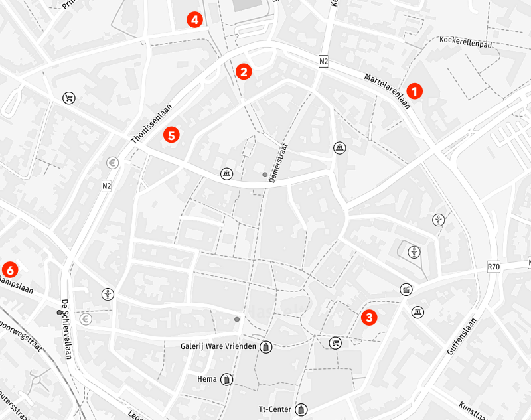531x420 pixels.
Task: Click the Demerstraat street label
Action: (x=278, y=163)
